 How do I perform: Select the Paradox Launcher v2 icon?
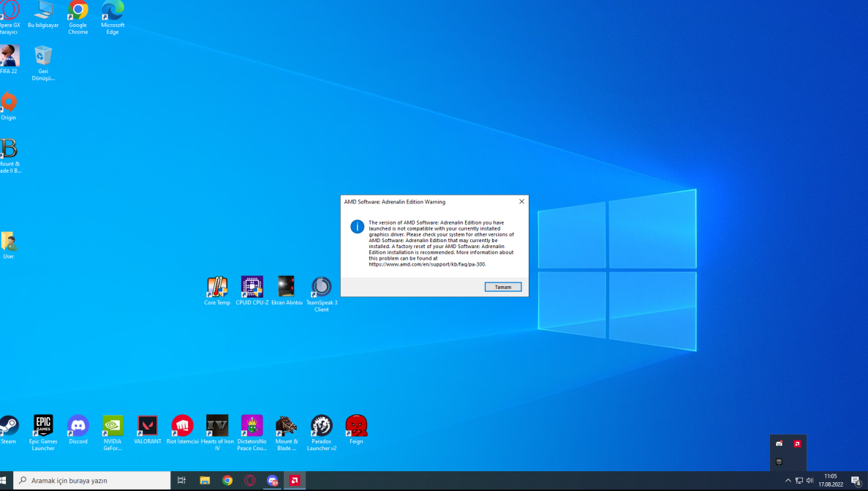pos(321,426)
